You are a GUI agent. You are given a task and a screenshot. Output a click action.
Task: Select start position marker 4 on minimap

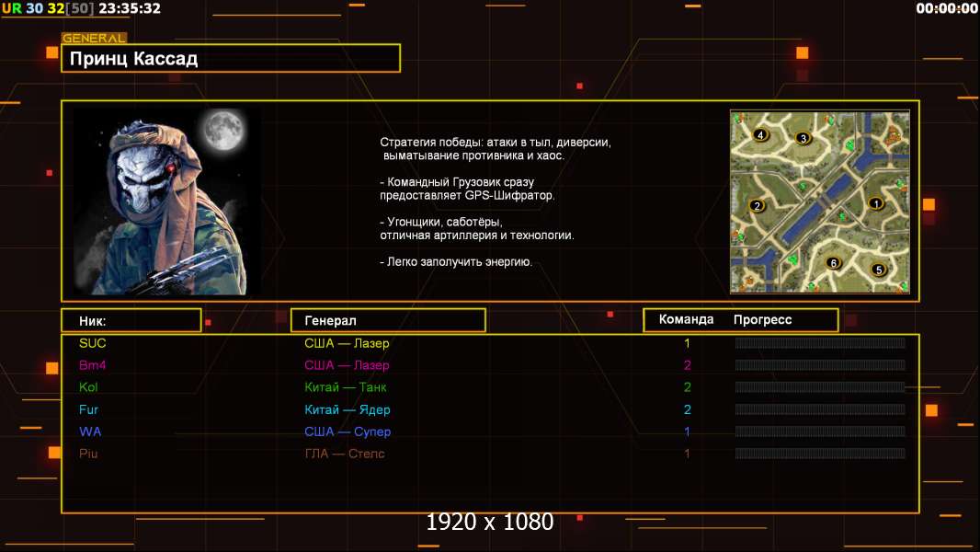coord(760,134)
